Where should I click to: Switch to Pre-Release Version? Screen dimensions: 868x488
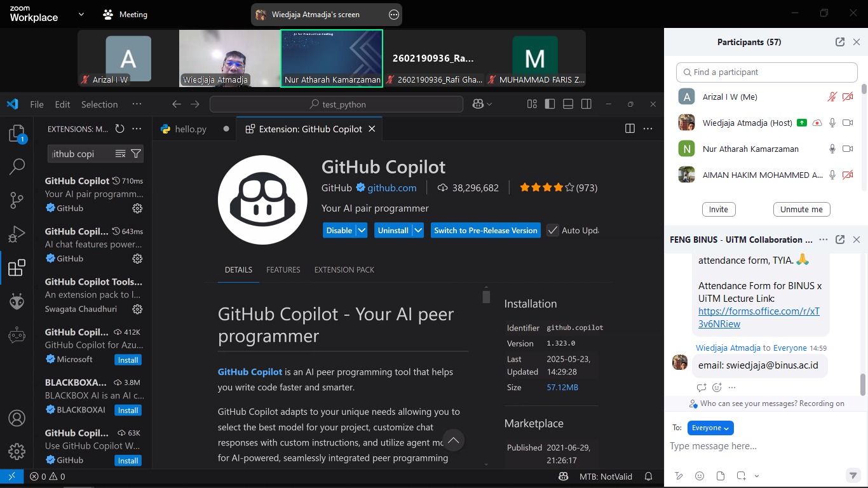485,230
